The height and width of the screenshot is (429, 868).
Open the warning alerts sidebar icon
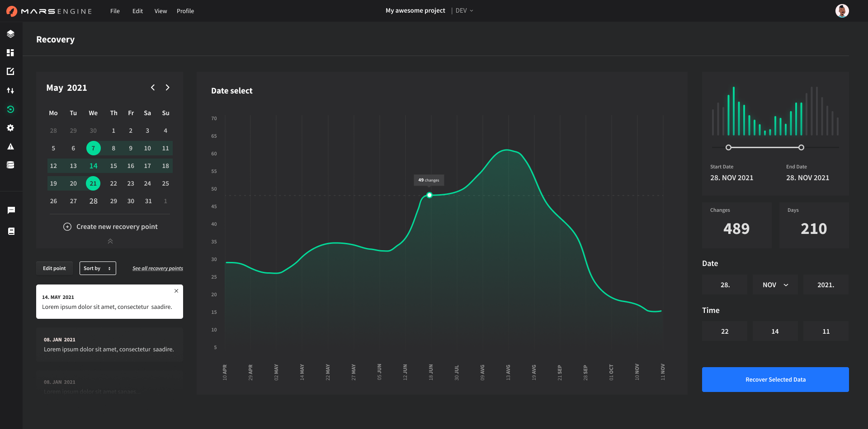(10, 147)
